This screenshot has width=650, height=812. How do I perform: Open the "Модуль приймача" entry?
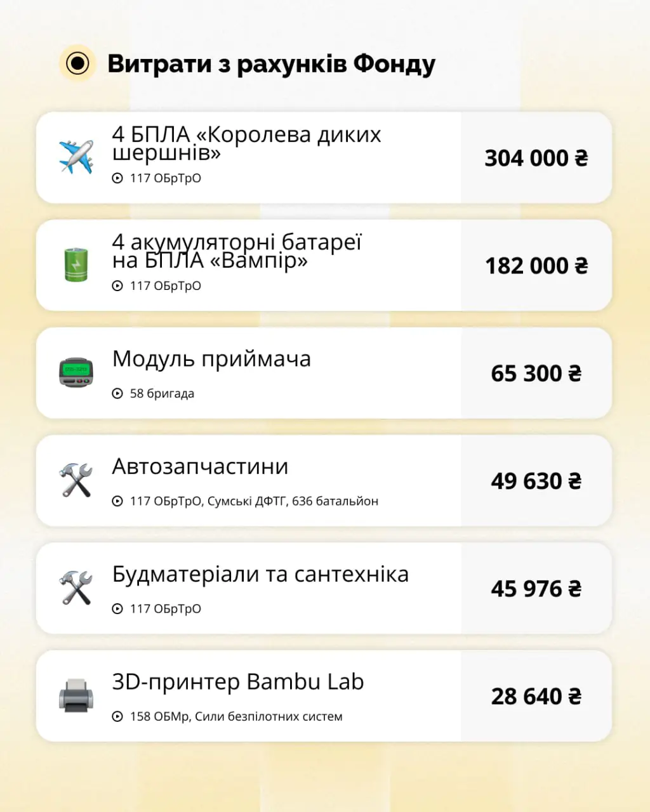[211, 359]
